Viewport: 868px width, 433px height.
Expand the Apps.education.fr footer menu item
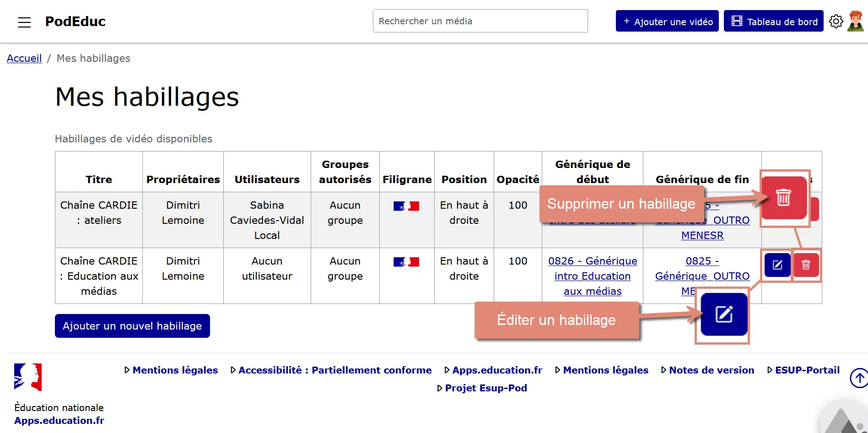[x=493, y=370]
